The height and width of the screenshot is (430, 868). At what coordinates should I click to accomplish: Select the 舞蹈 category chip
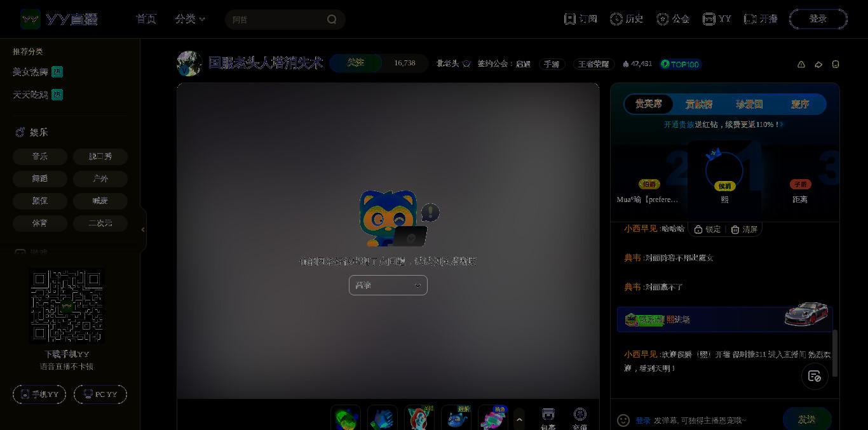point(40,178)
